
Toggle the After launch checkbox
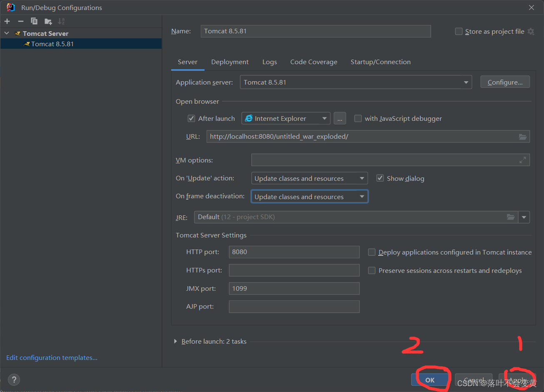click(192, 118)
